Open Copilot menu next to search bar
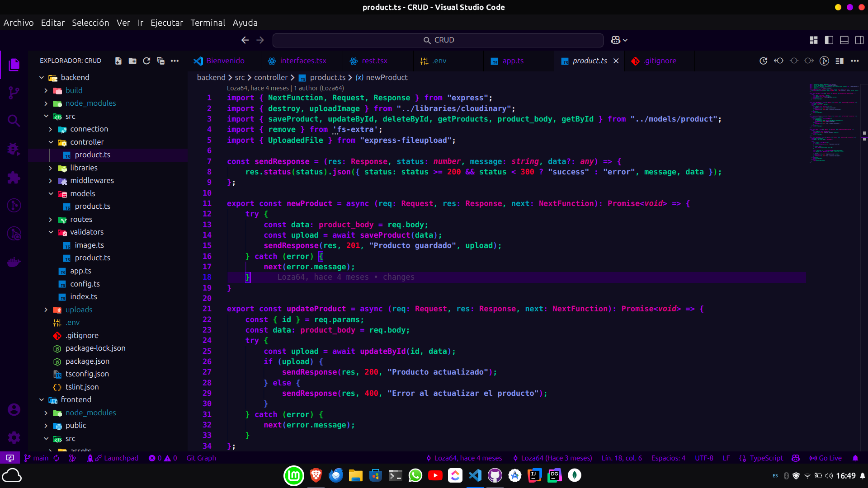 pos(619,40)
